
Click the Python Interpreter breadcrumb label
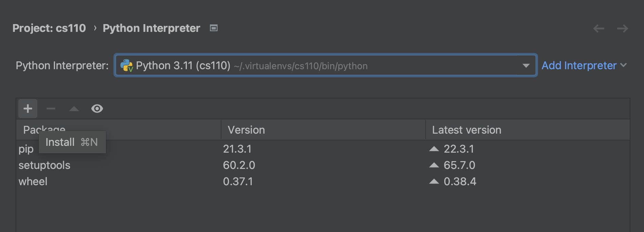pyautogui.click(x=151, y=28)
